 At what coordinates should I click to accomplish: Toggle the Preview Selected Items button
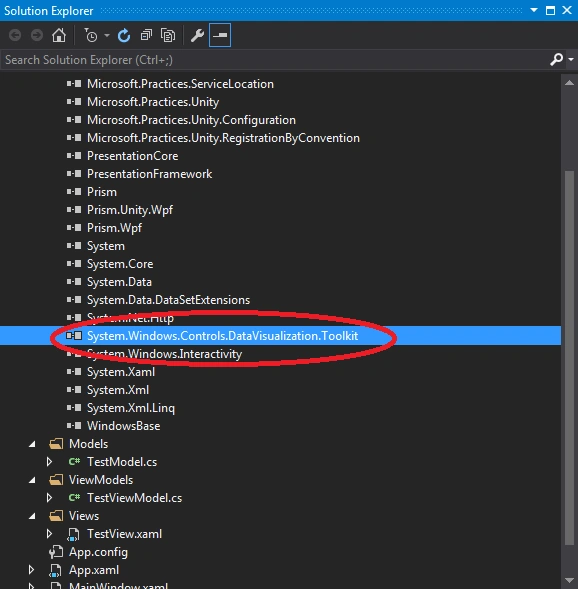(x=220, y=35)
